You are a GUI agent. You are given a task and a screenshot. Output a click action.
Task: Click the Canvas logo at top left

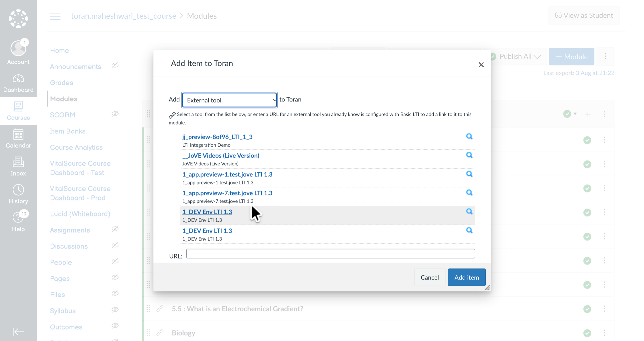18,18
